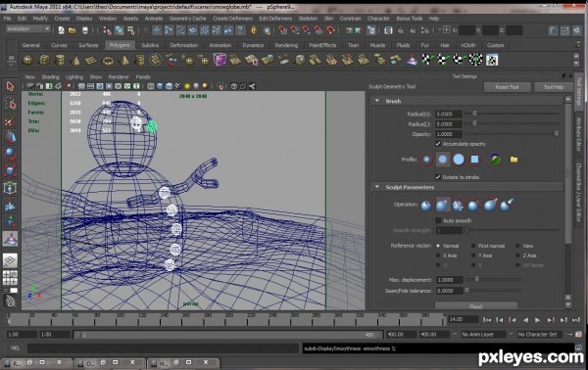Select Normal reference vector
The image size is (588, 370).
point(438,246)
